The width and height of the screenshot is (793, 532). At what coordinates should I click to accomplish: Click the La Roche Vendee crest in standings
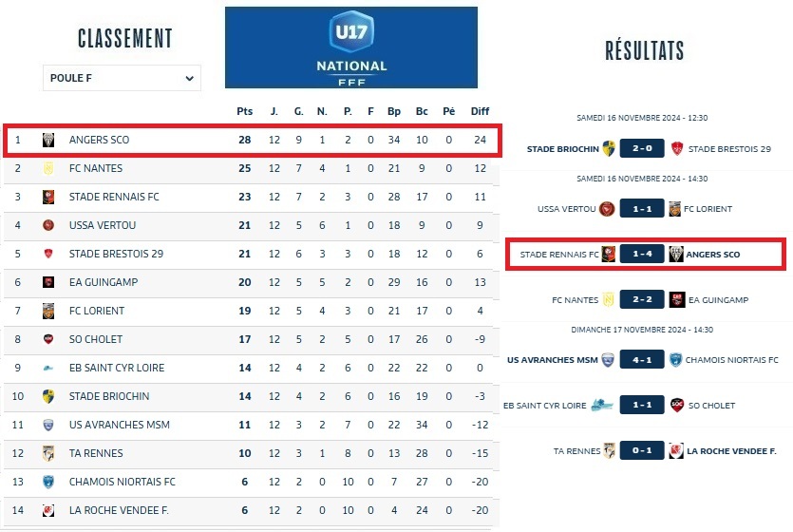click(x=48, y=511)
